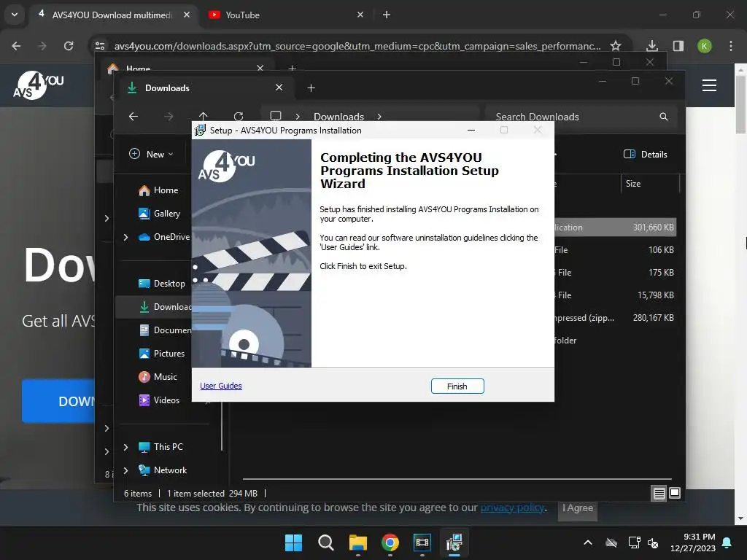Switch Explorer to large thumbnails view icon
747x560 pixels.
[675, 493]
